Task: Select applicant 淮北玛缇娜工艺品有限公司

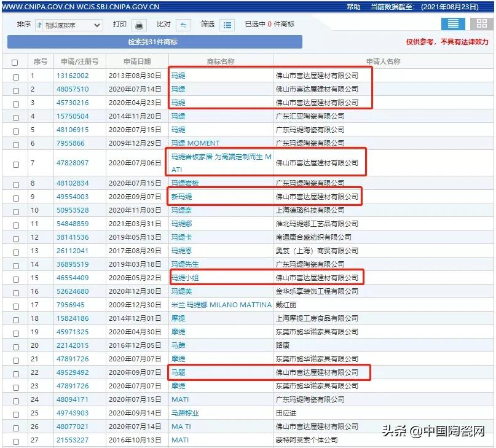Action: click(x=317, y=224)
